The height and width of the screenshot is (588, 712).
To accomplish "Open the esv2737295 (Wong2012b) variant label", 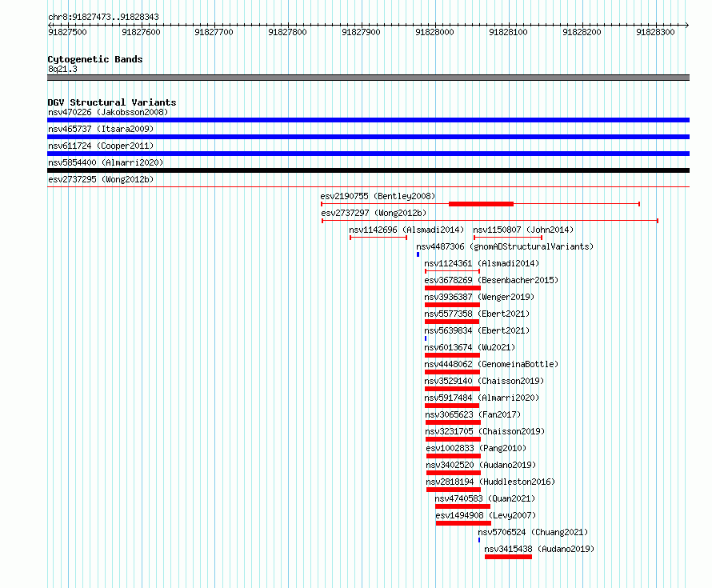I will tap(101, 179).
